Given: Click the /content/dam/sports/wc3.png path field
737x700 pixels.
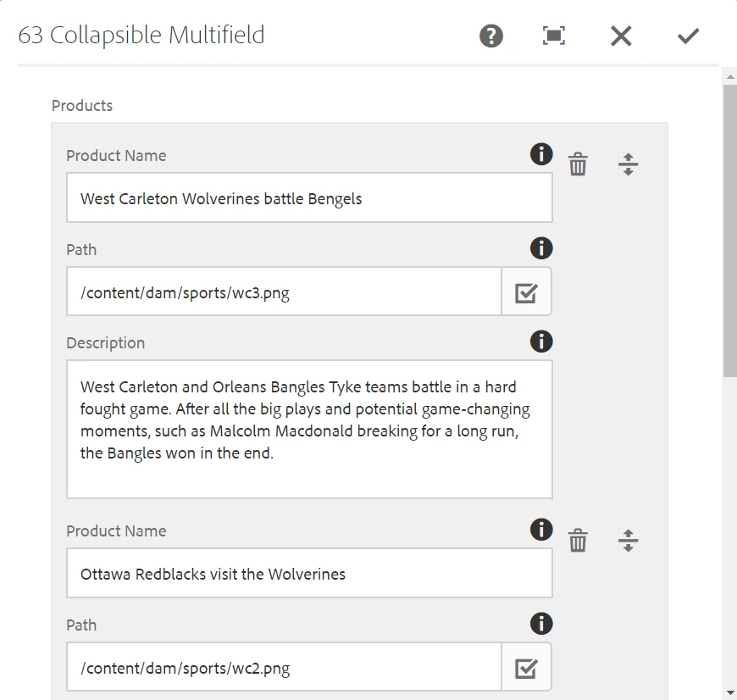Looking at the screenshot, I should point(284,292).
